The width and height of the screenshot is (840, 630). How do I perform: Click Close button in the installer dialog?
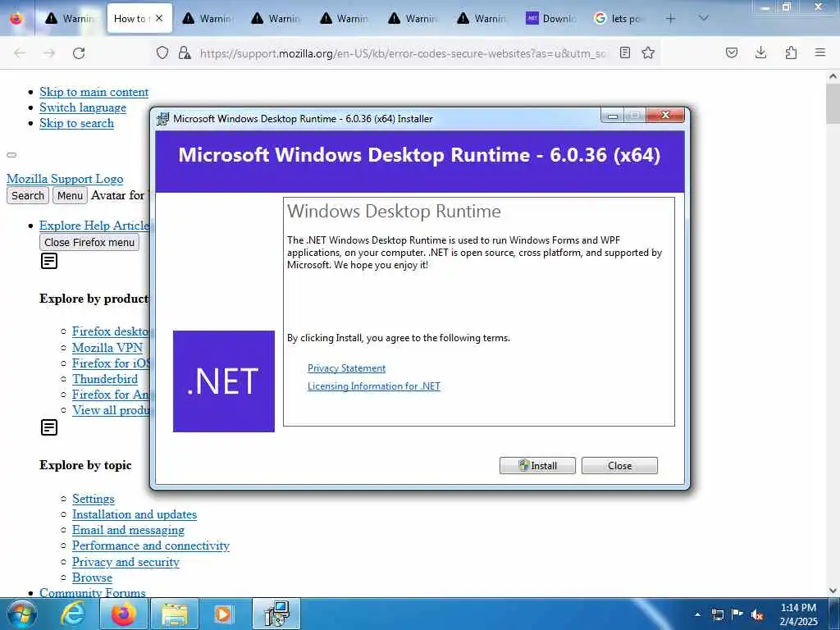619,466
